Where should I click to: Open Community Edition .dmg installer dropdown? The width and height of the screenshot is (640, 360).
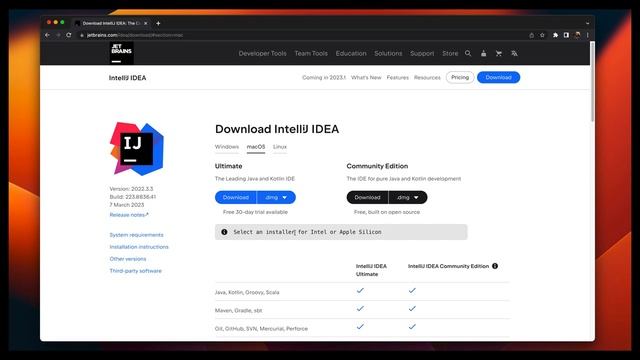[408, 198]
